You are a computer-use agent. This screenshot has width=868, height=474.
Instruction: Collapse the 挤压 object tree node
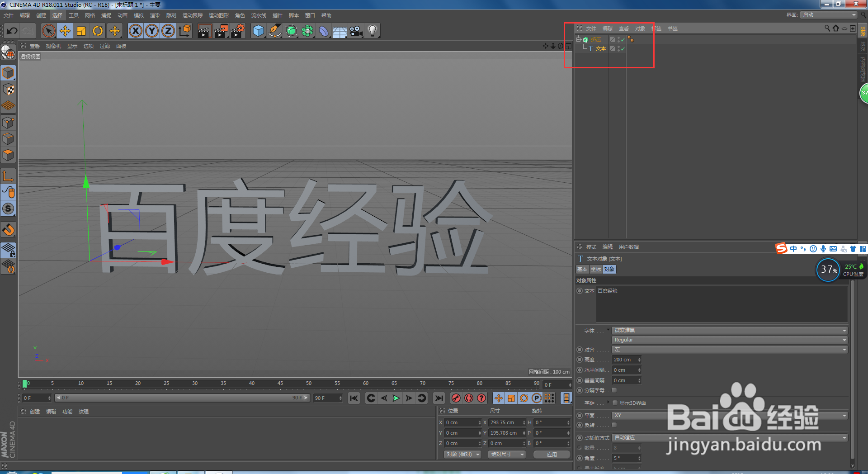coord(578,39)
